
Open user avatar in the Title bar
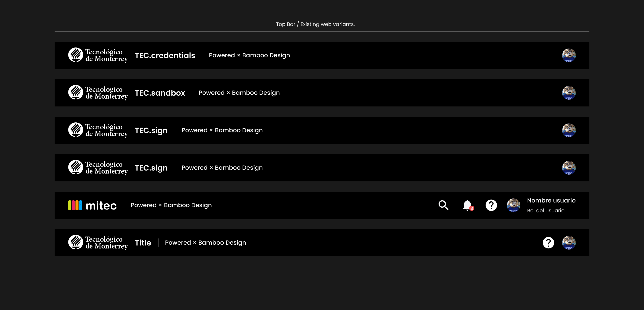[569, 243]
